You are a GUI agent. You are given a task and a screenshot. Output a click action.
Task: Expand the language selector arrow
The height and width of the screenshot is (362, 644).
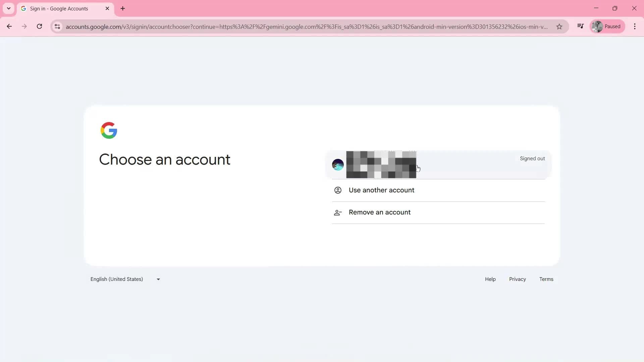coord(158,279)
